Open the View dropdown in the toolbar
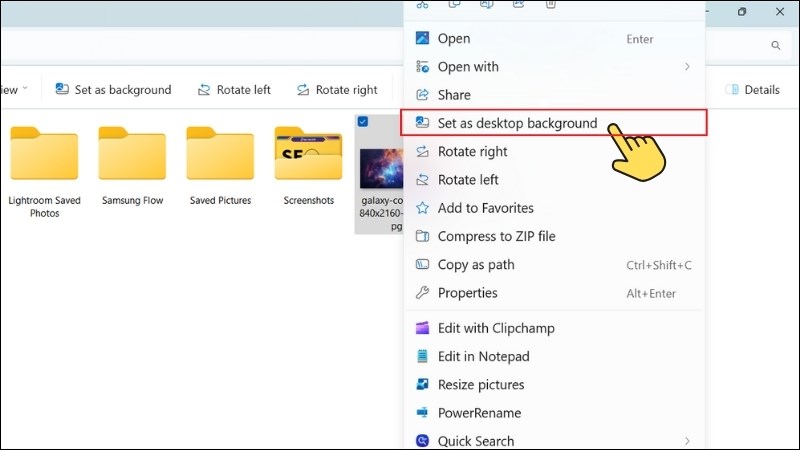Image resolution: width=800 pixels, height=450 pixels. (x=14, y=90)
